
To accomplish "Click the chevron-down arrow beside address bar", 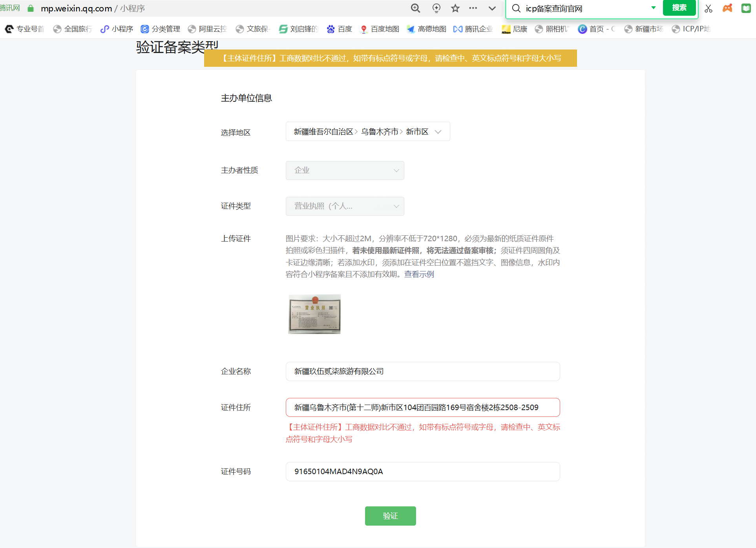I will [x=492, y=8].
